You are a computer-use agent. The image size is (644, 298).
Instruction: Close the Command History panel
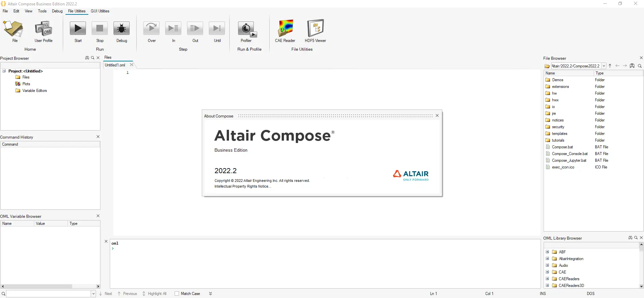[98, 137]
